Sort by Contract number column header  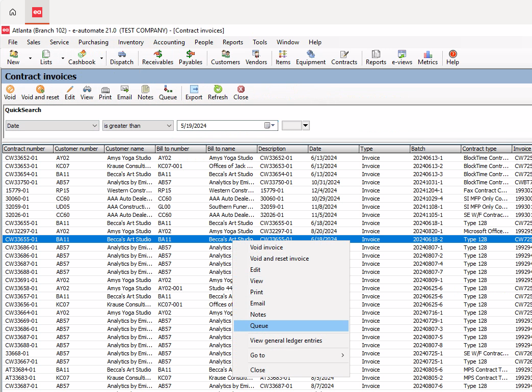[28, 149]
